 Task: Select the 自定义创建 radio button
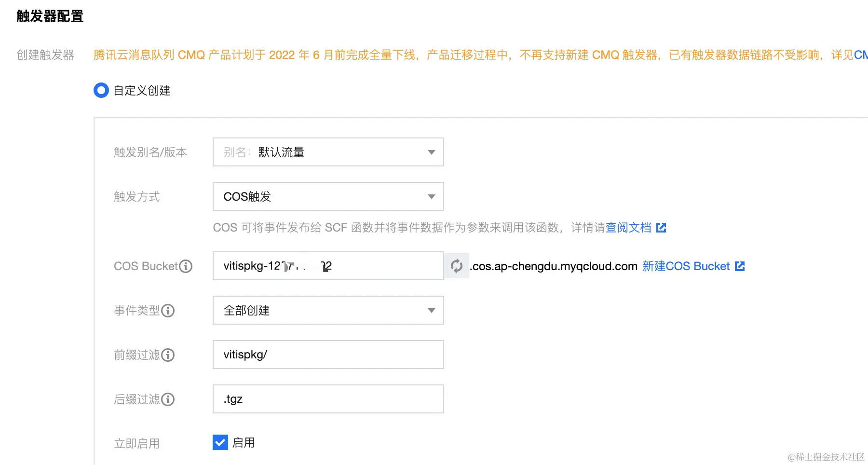point(101,90)
